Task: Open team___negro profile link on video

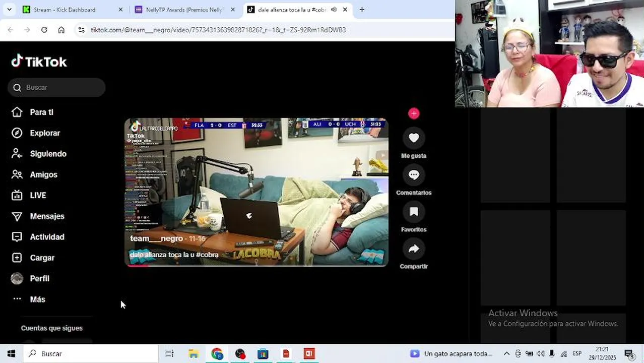Action: pos(156,238)
